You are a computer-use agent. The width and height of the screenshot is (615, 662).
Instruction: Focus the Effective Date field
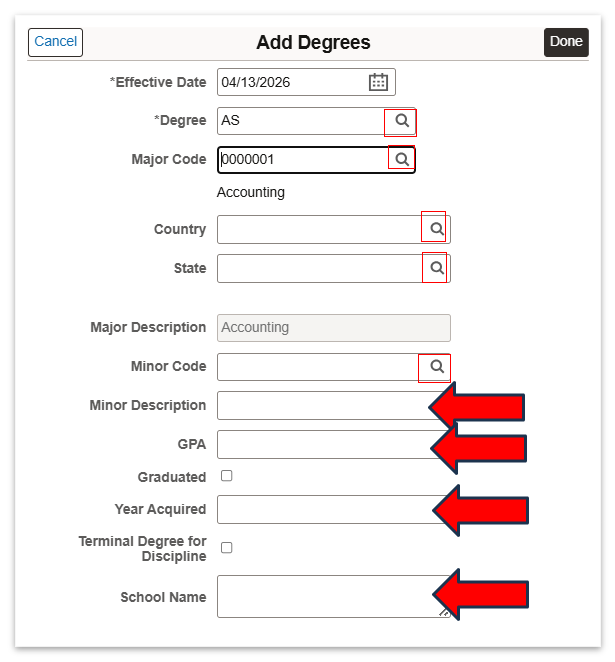[290, 82]
